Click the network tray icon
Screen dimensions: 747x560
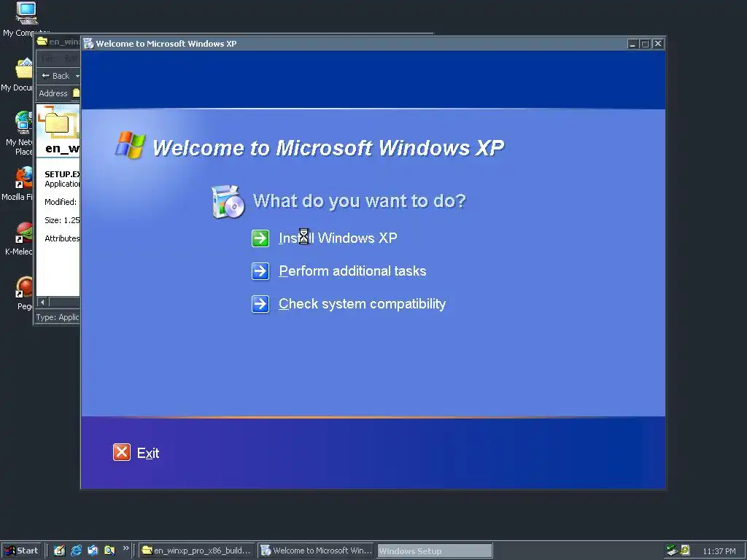[673, 551]
